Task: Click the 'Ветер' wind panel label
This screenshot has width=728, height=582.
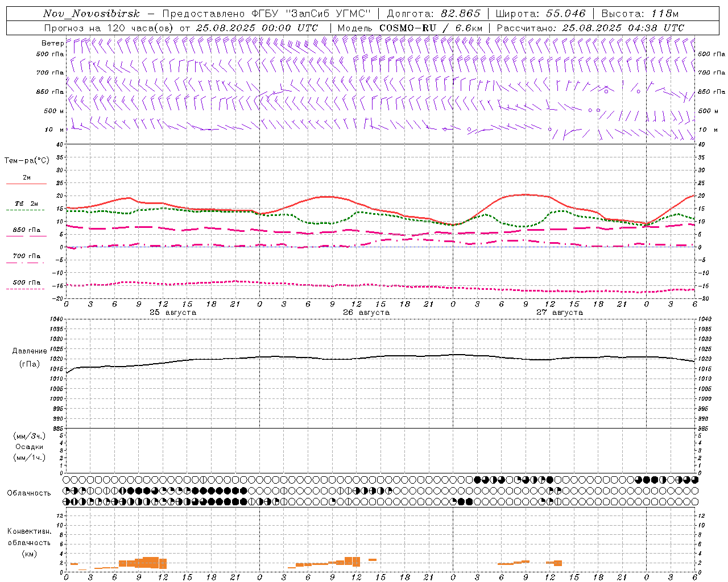Action: [x=52, y=43]
